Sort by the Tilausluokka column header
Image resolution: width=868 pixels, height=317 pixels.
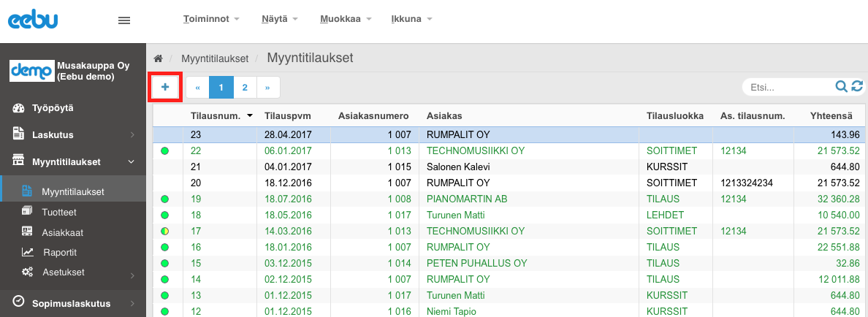pos(675,115)
